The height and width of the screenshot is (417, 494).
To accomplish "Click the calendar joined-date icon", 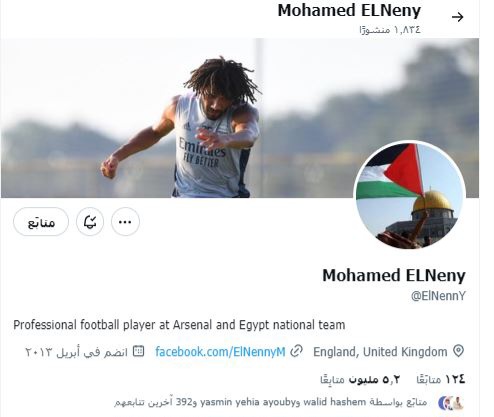I will 138,351.
